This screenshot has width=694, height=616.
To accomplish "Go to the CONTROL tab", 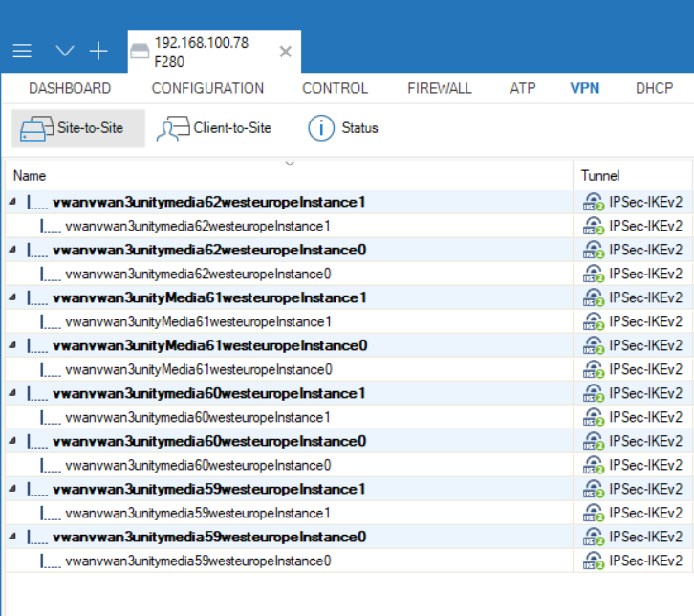I will [x=335, y=88].
